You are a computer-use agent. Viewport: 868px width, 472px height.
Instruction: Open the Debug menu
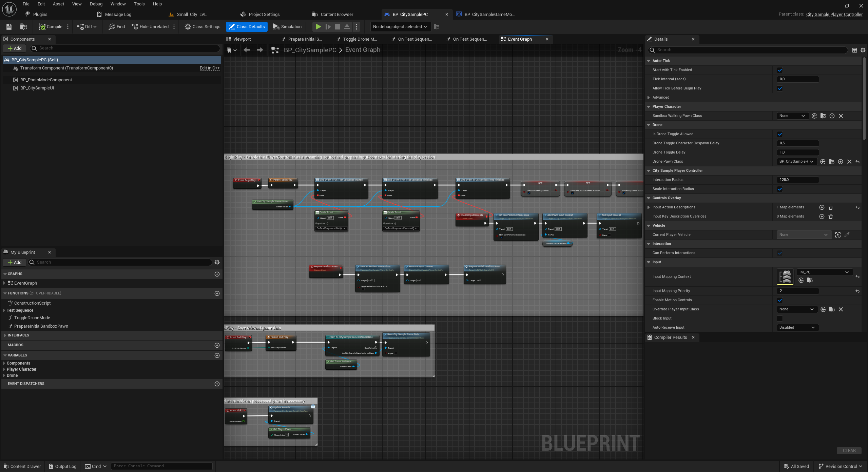pos(96,4)
